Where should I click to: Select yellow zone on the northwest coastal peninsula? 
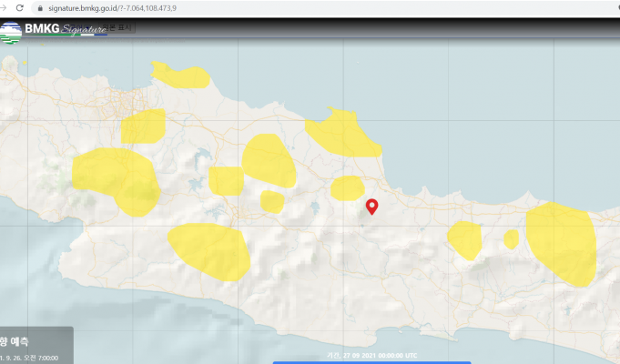click(179, 74)
